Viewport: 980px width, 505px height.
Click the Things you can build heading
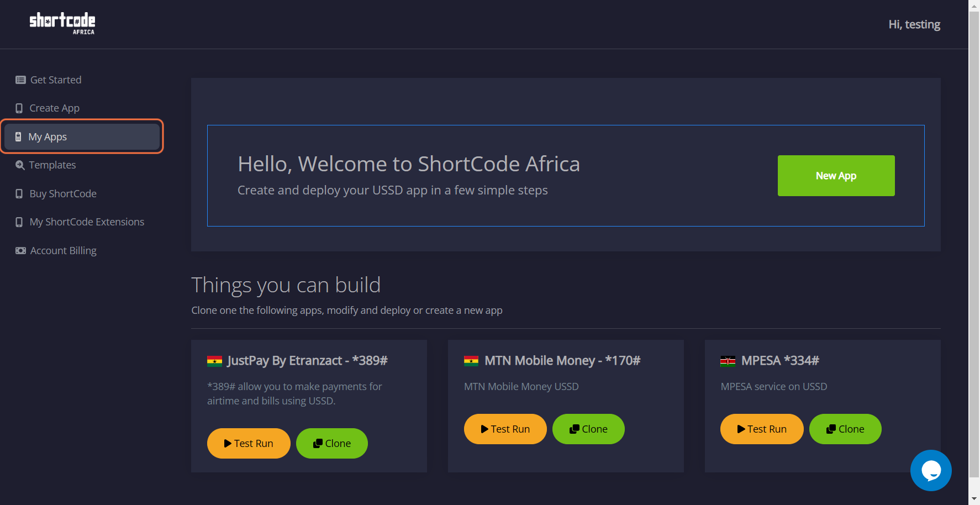click(286, 285)
